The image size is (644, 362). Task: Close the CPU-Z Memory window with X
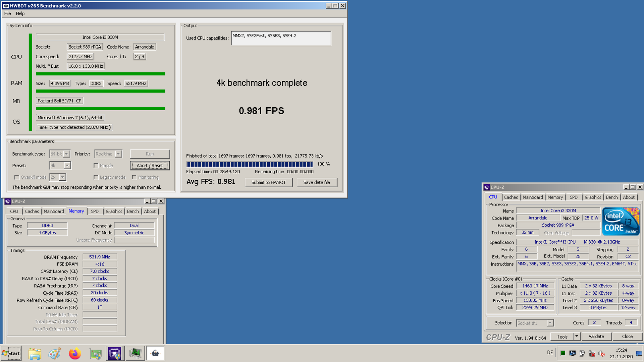click(x=161, y=201)
